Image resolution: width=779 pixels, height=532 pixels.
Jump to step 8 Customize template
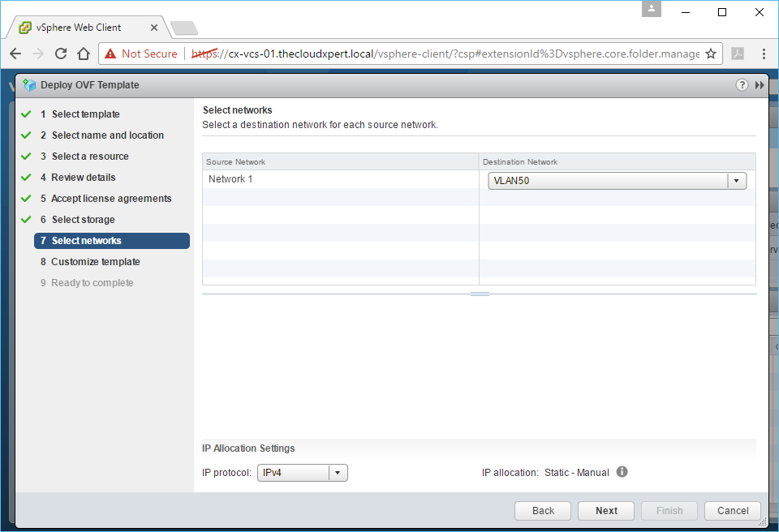coord(95,262)
